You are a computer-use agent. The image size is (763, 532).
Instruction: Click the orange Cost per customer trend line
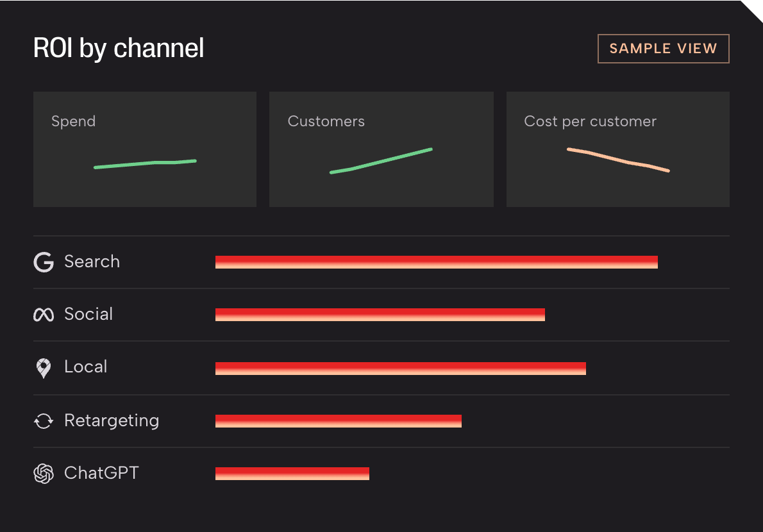[618, 160]
